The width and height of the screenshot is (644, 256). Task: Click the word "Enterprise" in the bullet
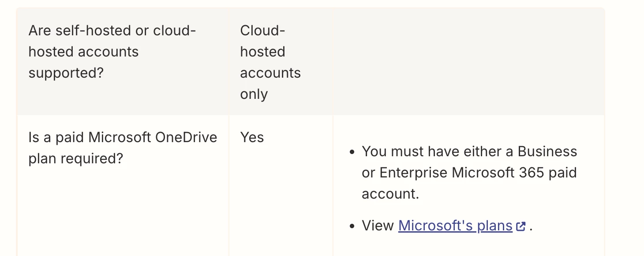pos(413,173)
